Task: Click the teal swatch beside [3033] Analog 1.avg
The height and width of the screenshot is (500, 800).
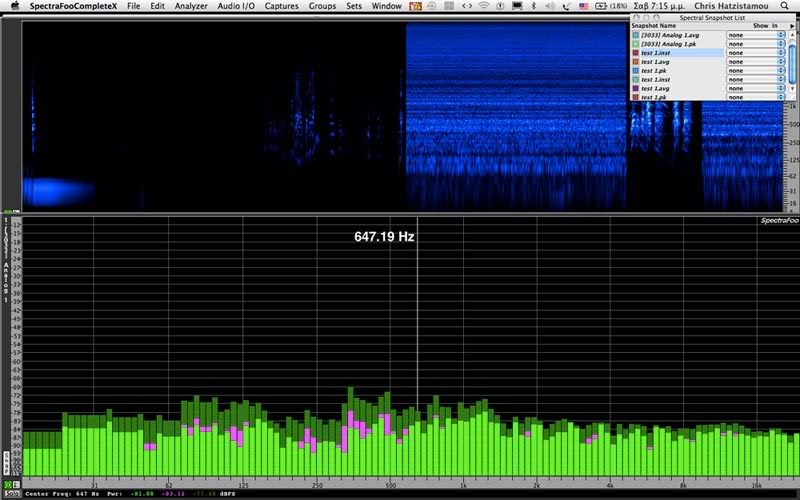Action: pos(635,34)
